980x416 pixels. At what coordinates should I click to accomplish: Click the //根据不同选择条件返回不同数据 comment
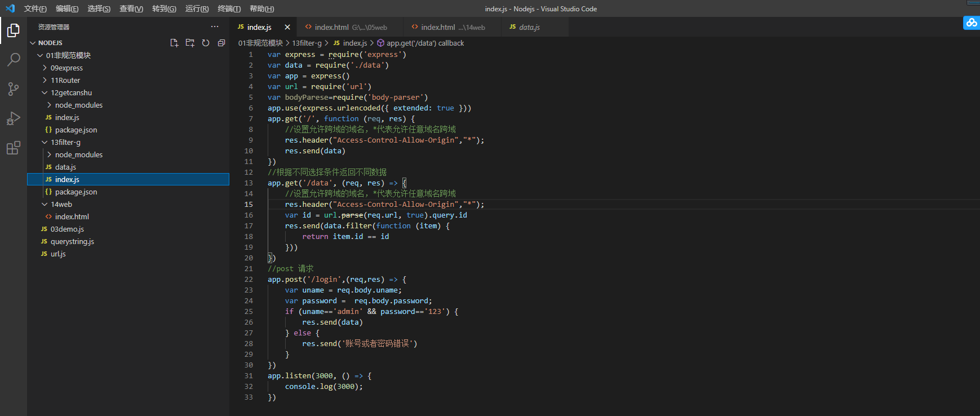click(327, 172)
